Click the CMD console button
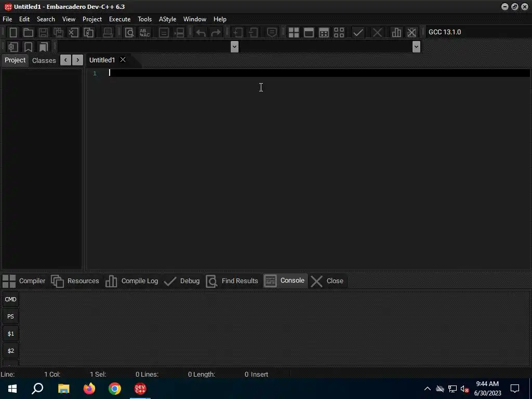The height and width of the screenshot is (399, 532). click(x=10, y=299)
